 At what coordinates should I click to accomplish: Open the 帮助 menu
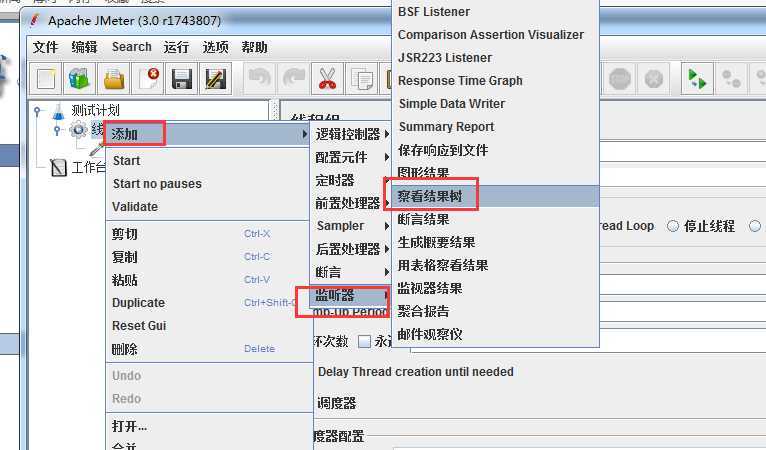[254, 47]
